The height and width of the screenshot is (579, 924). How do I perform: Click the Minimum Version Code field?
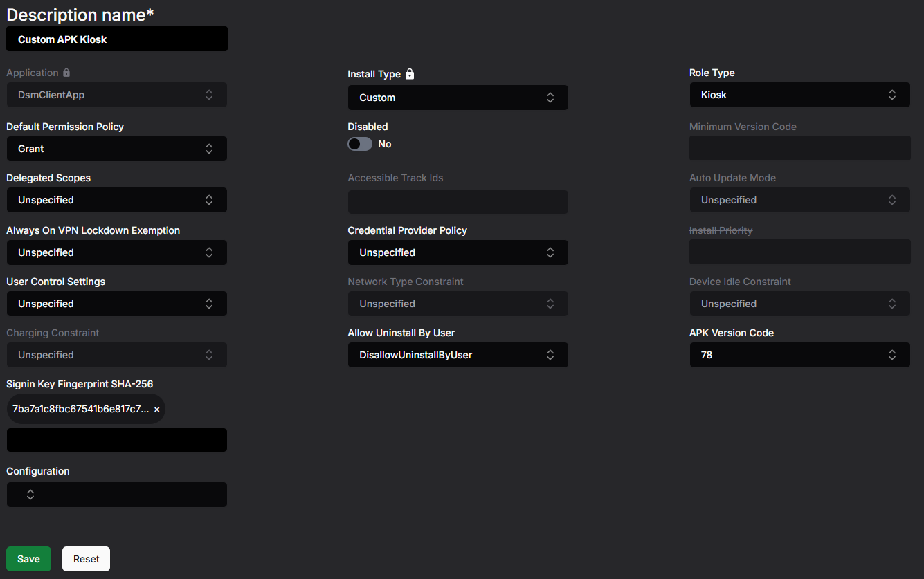tap(799, 148)
